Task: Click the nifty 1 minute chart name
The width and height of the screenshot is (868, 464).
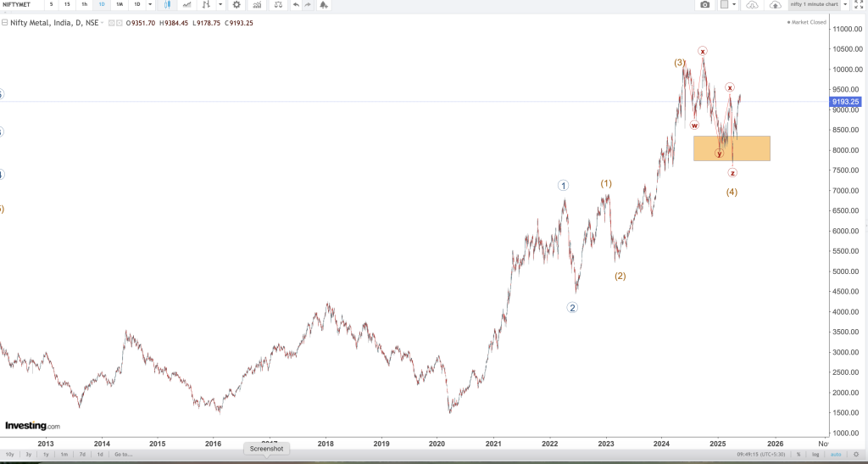Action: point(814,4)
